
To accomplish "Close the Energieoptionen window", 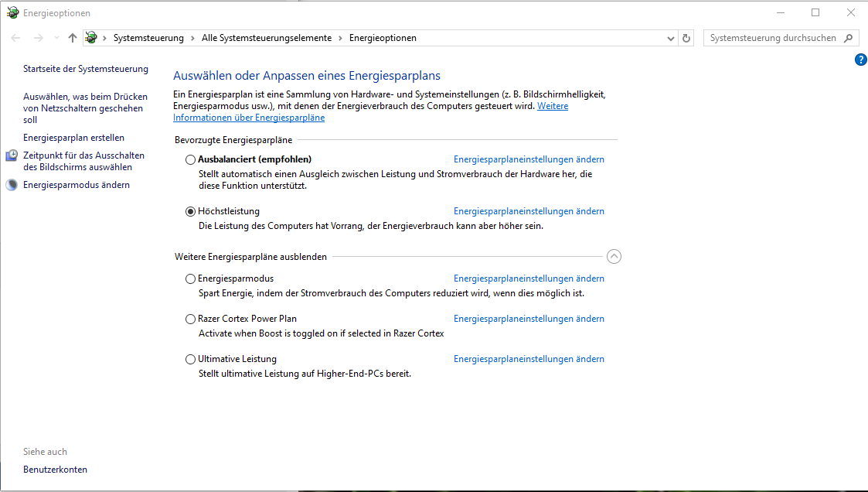I will click(x=851, y=12).
